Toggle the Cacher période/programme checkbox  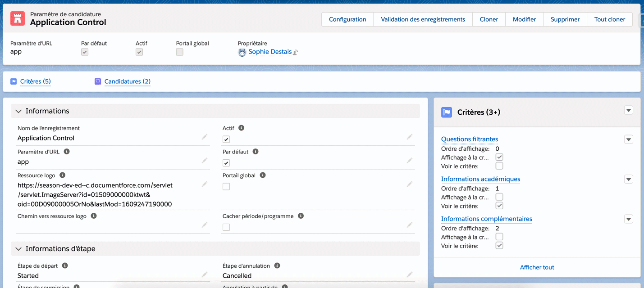tap(226, 227)
